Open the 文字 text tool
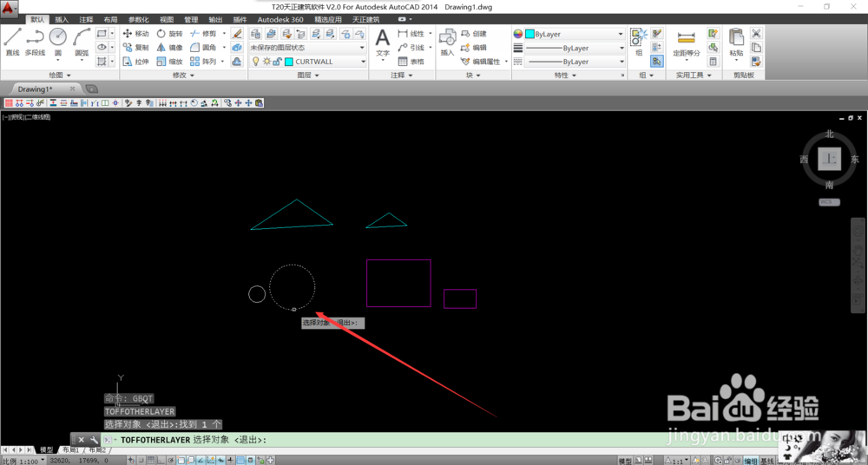Viewport: 868px width, 465px height. pos(383,43)
